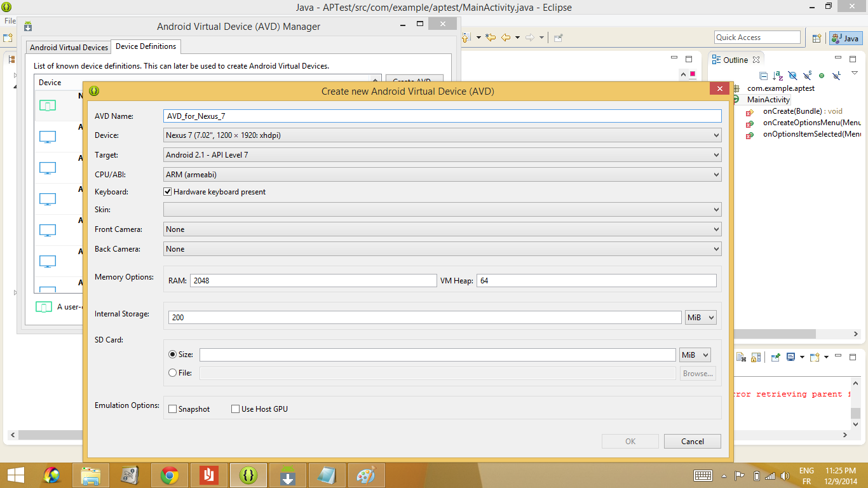Enable the Snapshot emulation option
The width and height of the screenshot is (868, 488).
[x=172, y=409]
